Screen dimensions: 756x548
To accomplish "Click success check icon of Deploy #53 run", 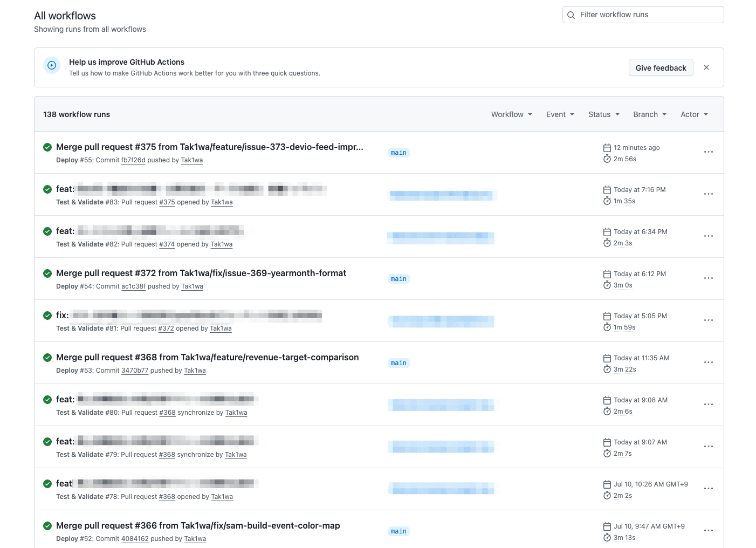I will [47, 358].
